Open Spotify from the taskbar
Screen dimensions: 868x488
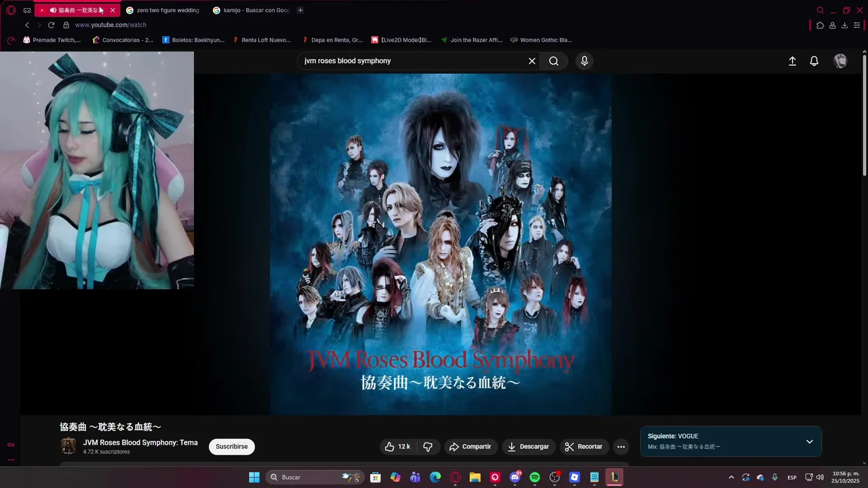(x=534, y=477)
